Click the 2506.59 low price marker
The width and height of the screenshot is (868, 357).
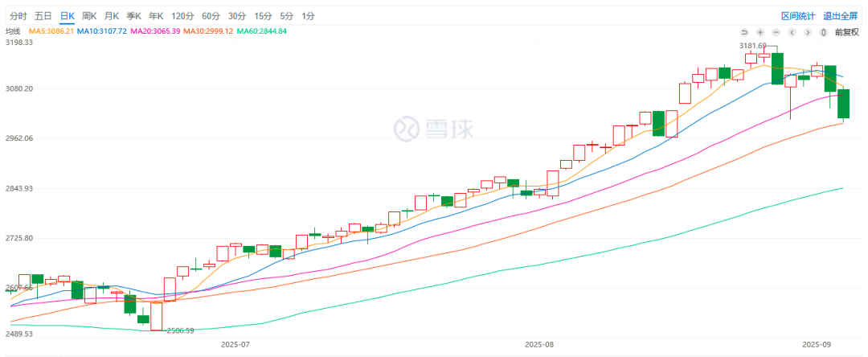point(180,331)
